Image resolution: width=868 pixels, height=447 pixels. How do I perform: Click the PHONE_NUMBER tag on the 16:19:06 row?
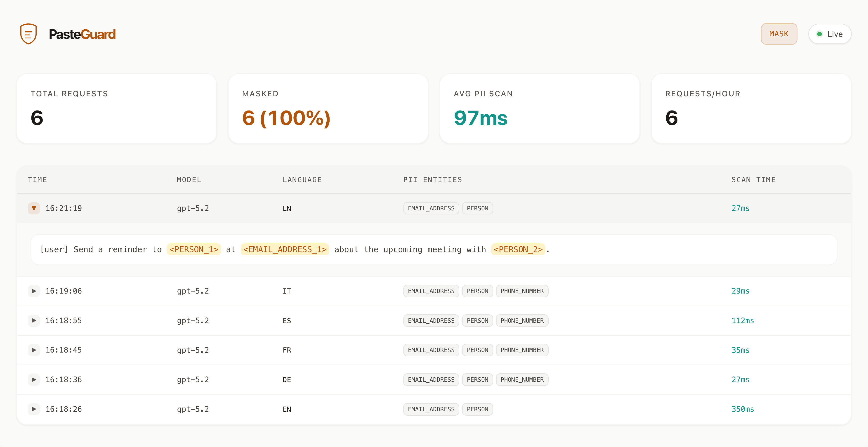point(522,291)
